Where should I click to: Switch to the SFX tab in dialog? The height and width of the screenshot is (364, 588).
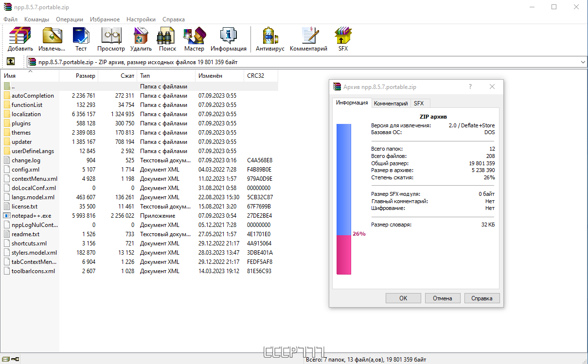pos(419,104)
